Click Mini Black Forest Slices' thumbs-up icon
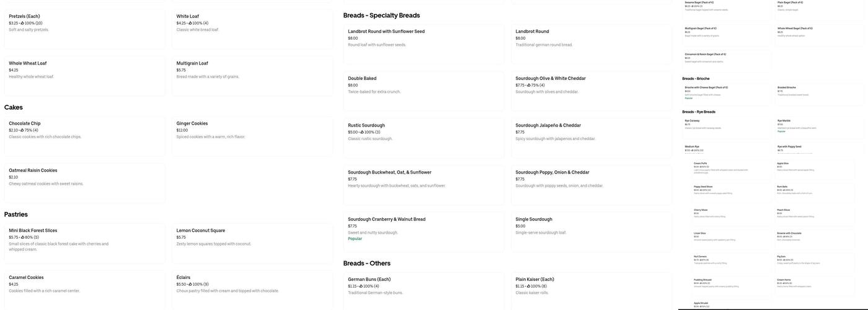 click(x=23, y=237)
